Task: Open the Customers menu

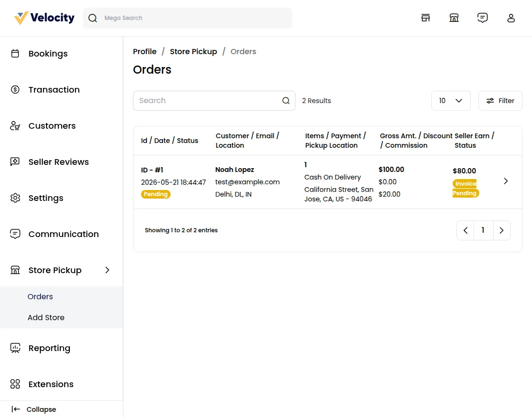Action: click(x=52, y=126)
